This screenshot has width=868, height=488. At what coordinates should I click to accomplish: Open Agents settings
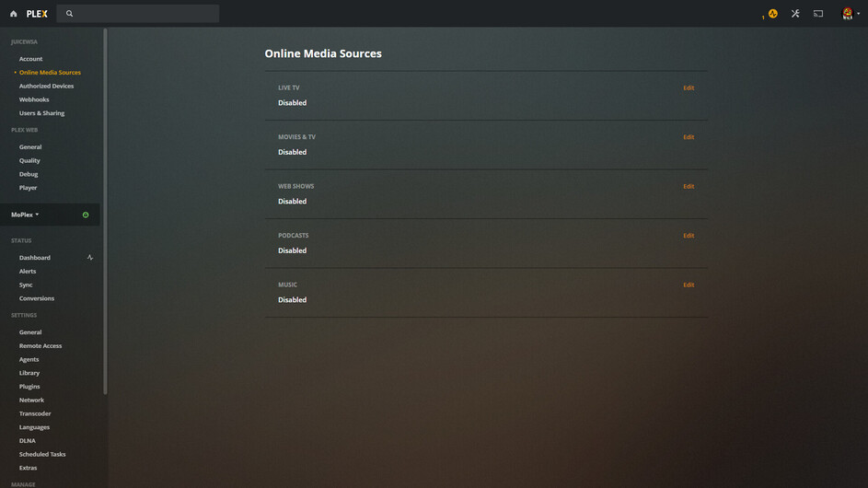point(29,359)
